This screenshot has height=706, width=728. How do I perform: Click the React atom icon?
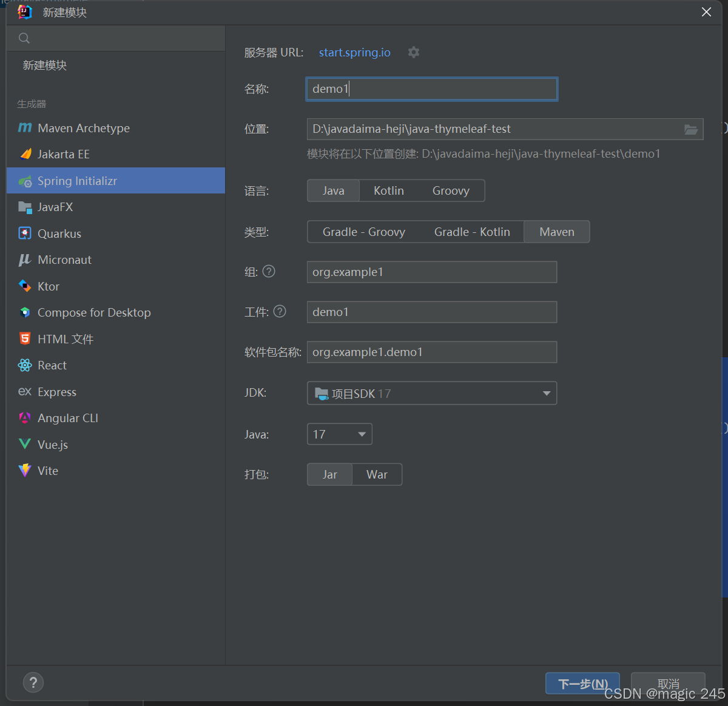(x=25, y=365)
